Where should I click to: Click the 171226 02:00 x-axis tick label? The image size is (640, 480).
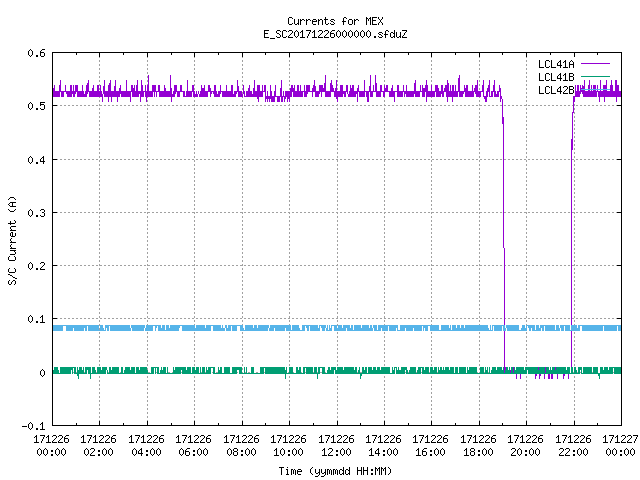tap(98, 446)
